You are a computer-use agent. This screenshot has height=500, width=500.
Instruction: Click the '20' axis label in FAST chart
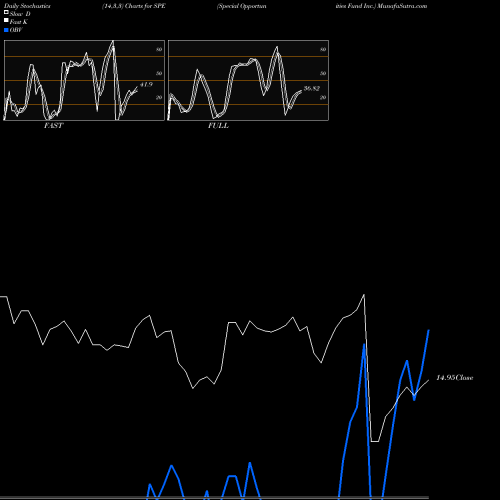tap(159, 97)
